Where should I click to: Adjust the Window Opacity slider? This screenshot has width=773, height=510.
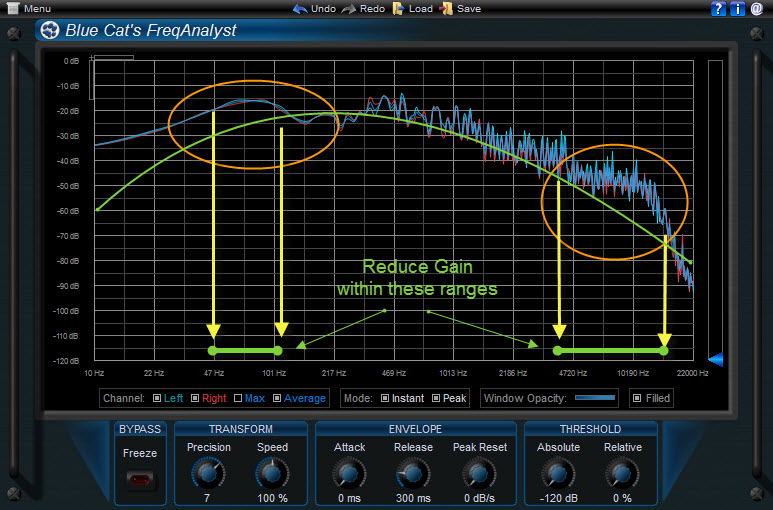click(595, 398)
